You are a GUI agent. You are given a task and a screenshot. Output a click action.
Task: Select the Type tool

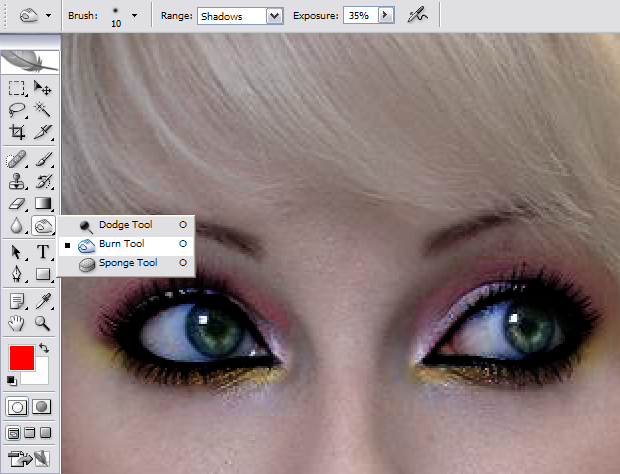pos(42,252)
